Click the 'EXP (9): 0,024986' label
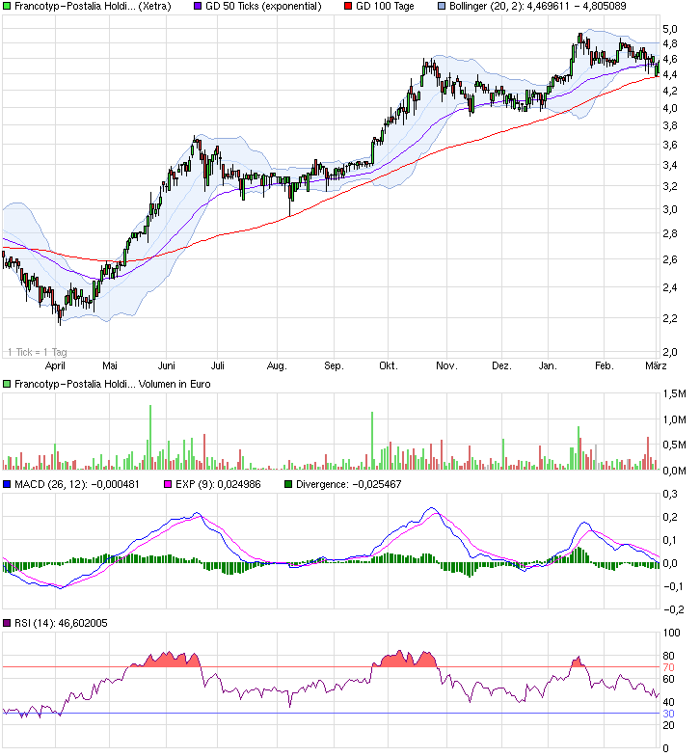 218,484
